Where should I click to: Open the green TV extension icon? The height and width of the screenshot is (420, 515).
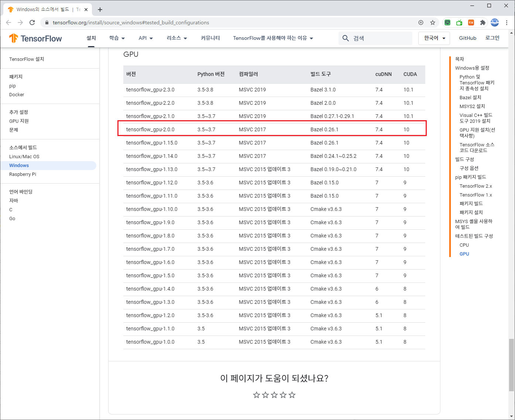pyautogui.click(x=459, y=22)
